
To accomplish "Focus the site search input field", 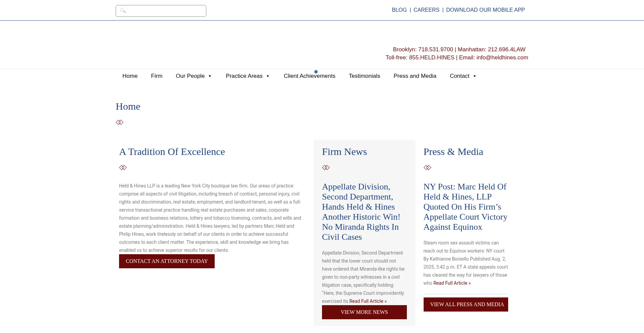I will coord(161,11).
